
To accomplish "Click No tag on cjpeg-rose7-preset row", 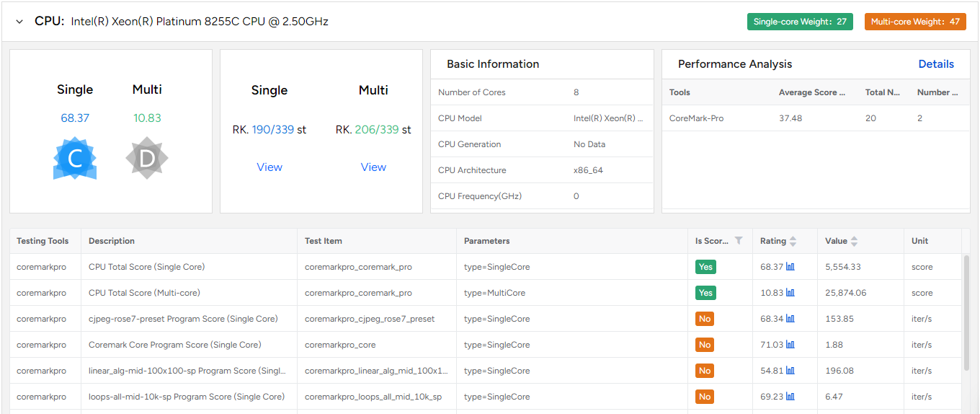I will [705, 319].
